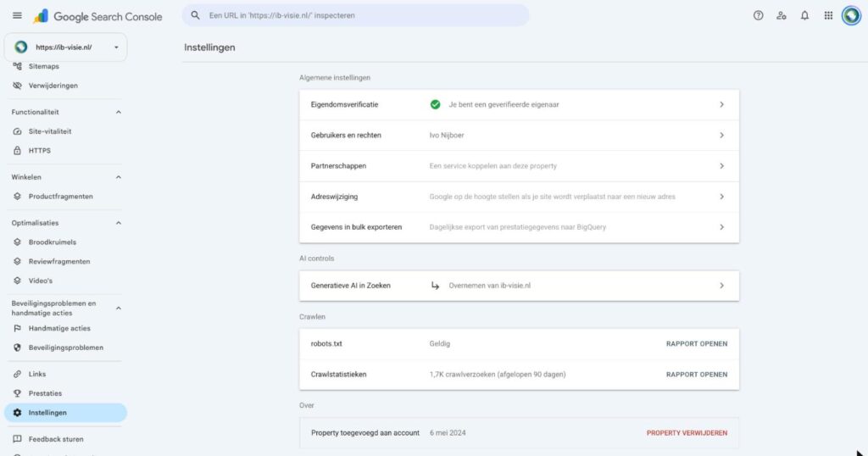
Task: Go to Verwijderingen in sidebar
Action: (53, 86)
